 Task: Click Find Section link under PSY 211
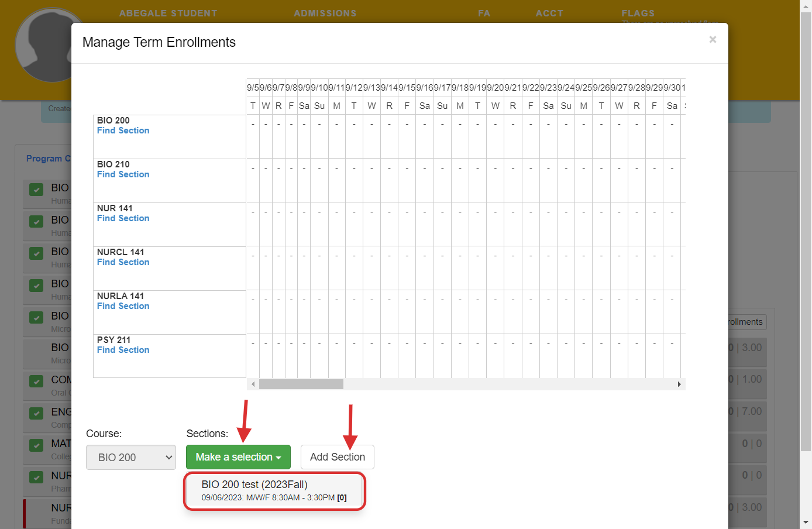point(123,350)
